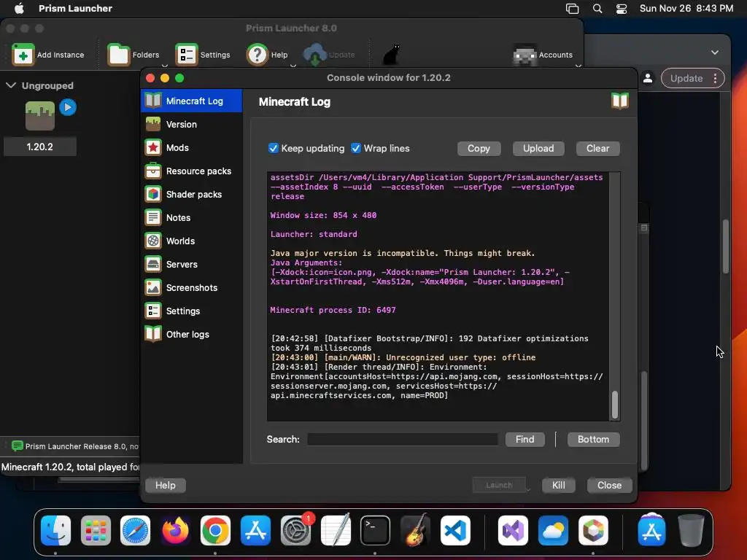Open three-dot menu beside Update
Screen dimensions: 747x560
715,78
